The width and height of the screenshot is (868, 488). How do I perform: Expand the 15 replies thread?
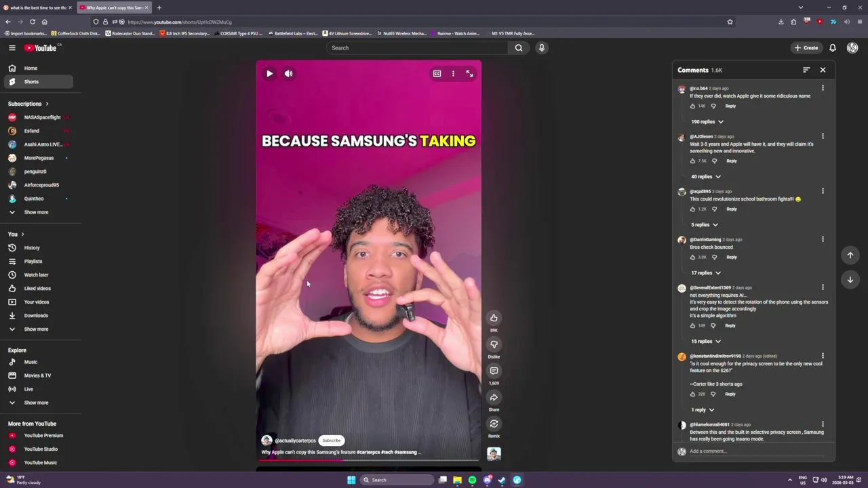coord(706,342)
